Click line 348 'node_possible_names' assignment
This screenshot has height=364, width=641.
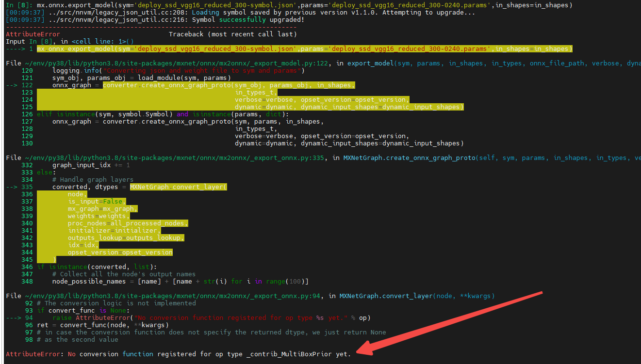181,281
